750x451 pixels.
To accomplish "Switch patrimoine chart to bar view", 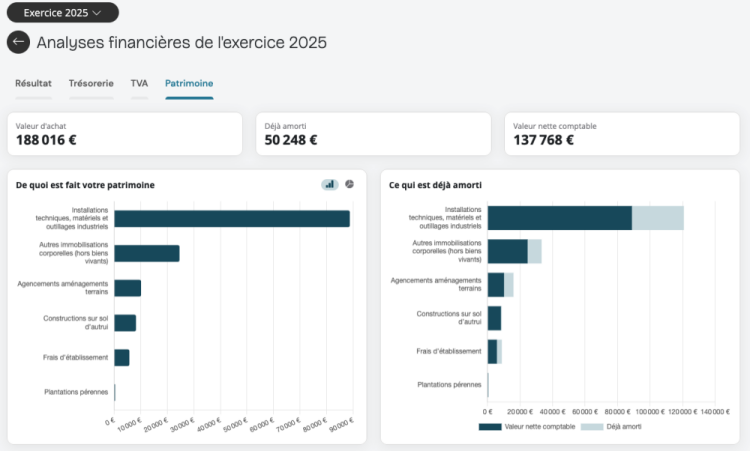I will point(330,184).
